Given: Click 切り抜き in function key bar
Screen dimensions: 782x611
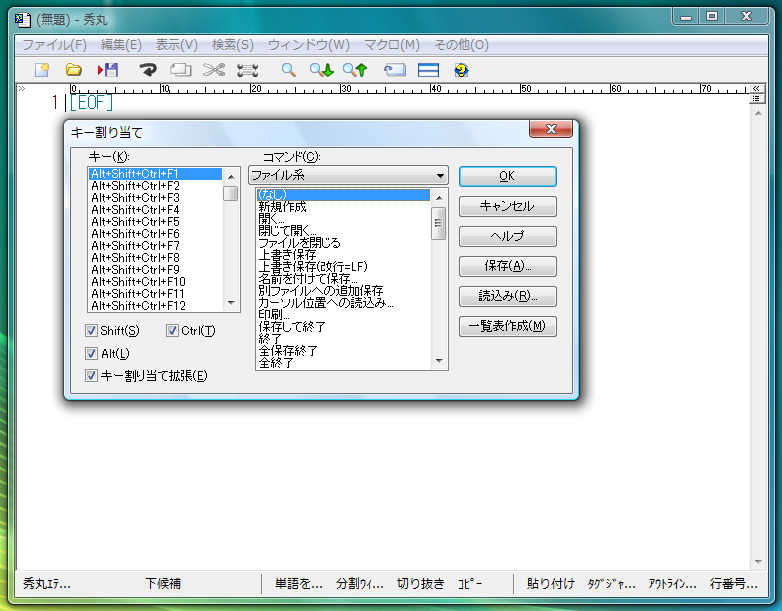Looking at the screenshot, I should 420,584.
